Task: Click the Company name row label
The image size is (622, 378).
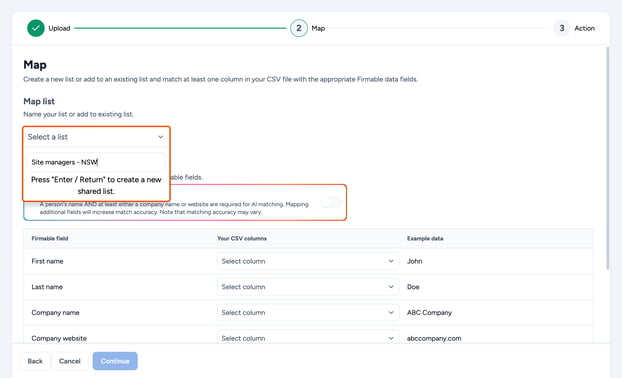Action: [56, 313]
